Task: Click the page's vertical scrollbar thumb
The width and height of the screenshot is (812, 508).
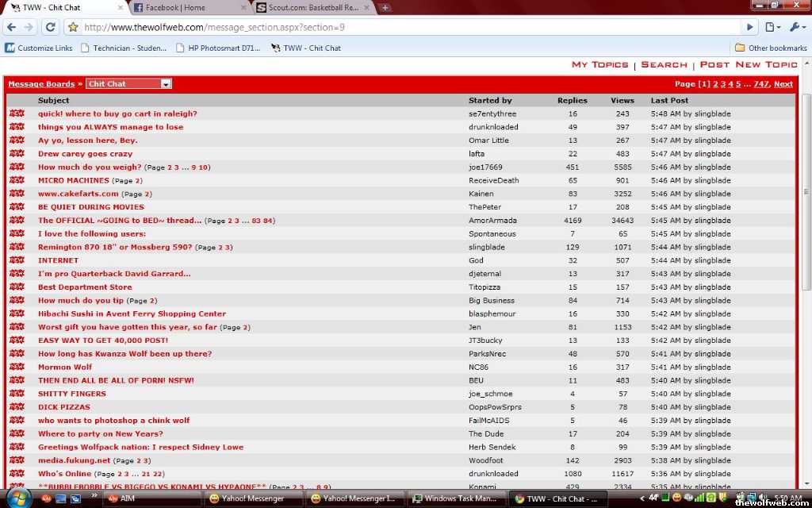Action: pyautogui.click(x=806, y=190)
